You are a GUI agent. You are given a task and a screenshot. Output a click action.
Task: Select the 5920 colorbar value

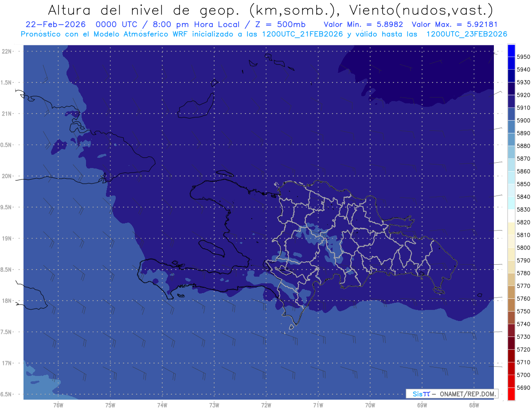point(524,95)
